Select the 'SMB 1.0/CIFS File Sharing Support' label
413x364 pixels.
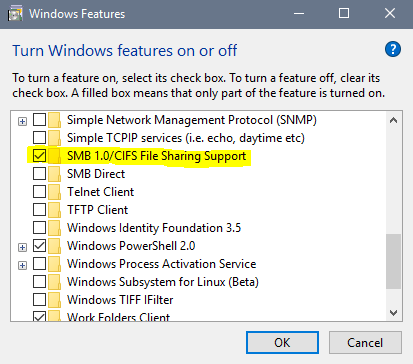157,156
